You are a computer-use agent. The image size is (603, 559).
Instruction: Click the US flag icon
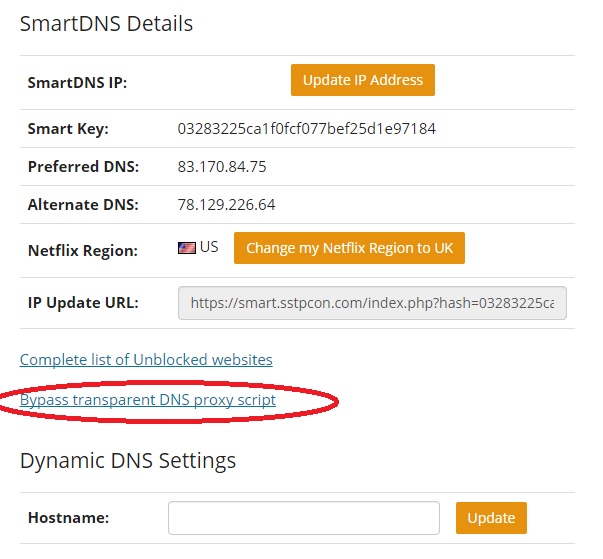(x=187, y=248)
